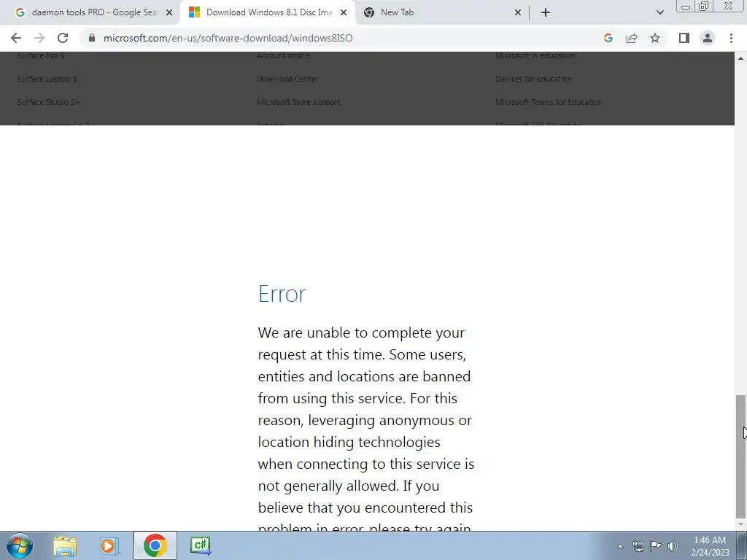747x560 pixels.
Task: Minimize the Chrome window
Action: [x=686, y=6]
